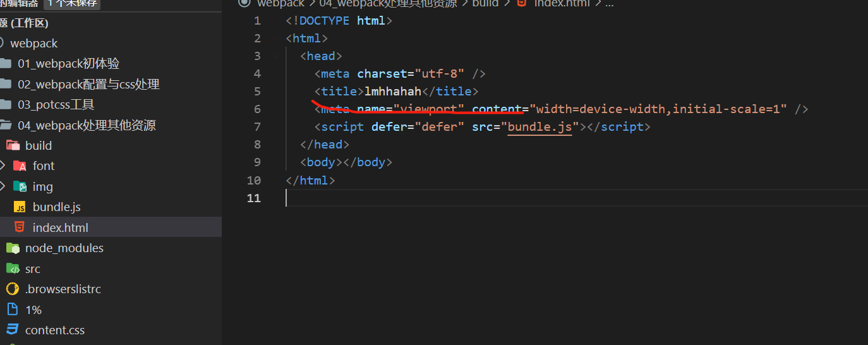Click the content.css CSS icon
Image resolution: width=868 pixels, height=345 pixels.
[13, 330]
